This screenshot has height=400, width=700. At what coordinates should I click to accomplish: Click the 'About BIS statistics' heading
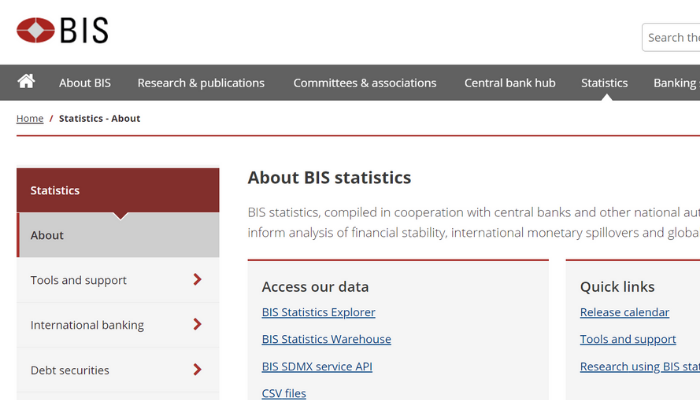coord(329,177)
